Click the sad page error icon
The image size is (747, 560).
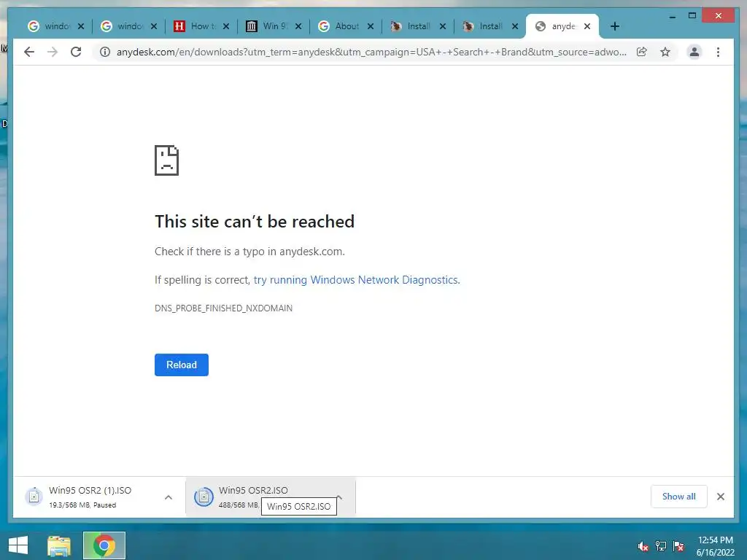tap(167, 160)
